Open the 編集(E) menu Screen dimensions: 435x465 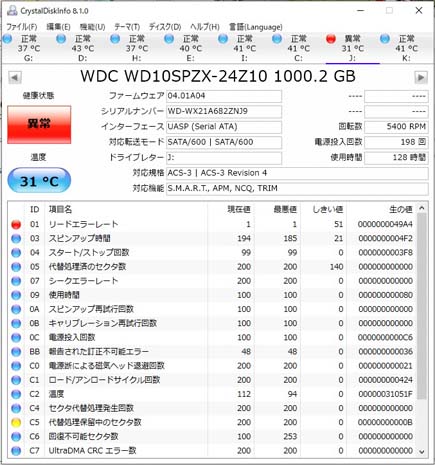point(58,27)
